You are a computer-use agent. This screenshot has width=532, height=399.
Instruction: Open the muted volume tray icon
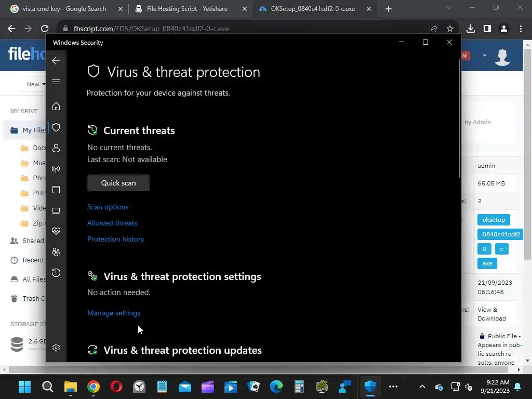(469, 387)
